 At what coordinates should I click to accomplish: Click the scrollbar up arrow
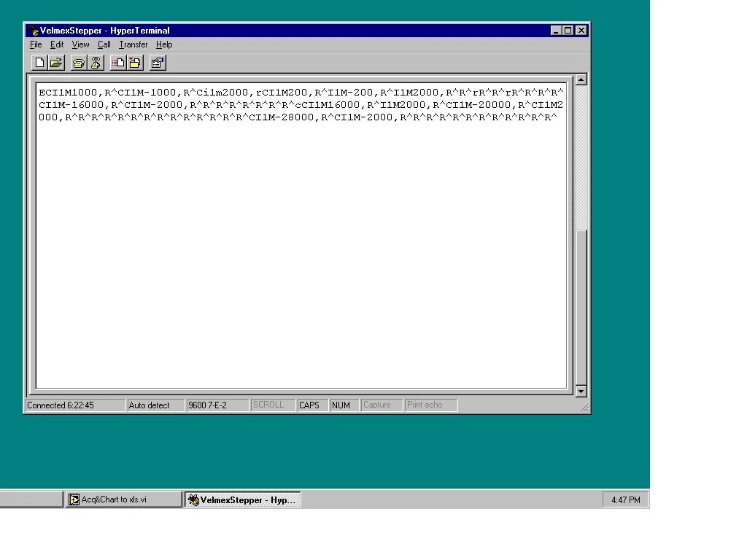coord(581,79)
